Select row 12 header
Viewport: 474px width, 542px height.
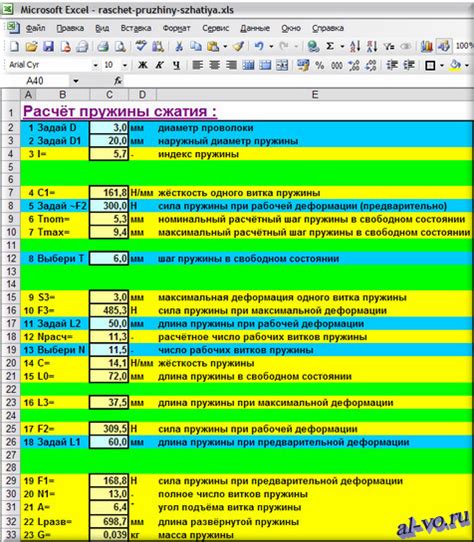[11, 259]
